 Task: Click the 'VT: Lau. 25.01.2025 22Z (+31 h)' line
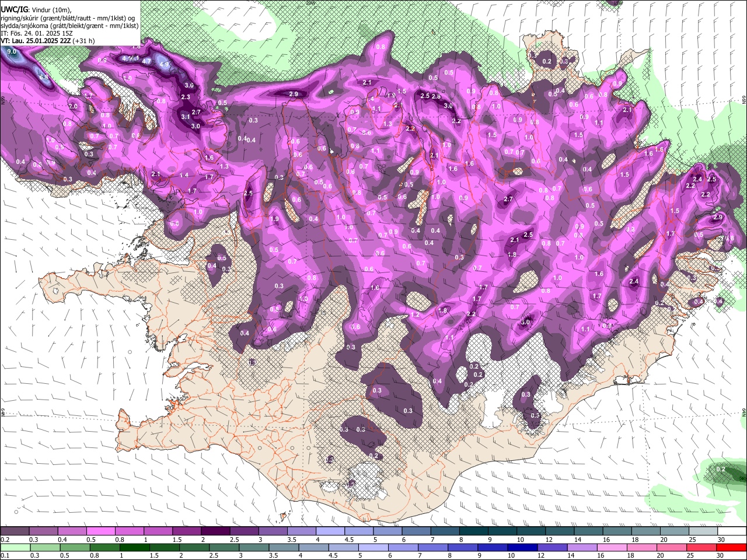(48, 41)
